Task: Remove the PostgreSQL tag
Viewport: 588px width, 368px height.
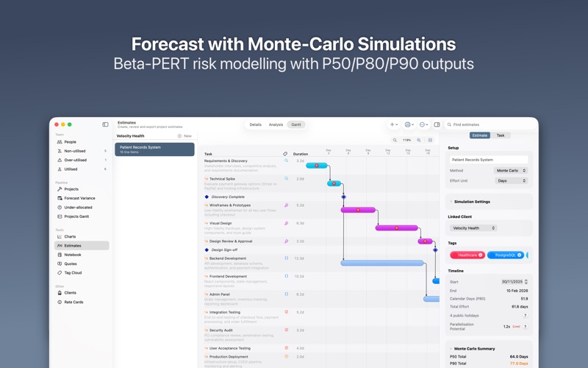Action: coord(520,255)
